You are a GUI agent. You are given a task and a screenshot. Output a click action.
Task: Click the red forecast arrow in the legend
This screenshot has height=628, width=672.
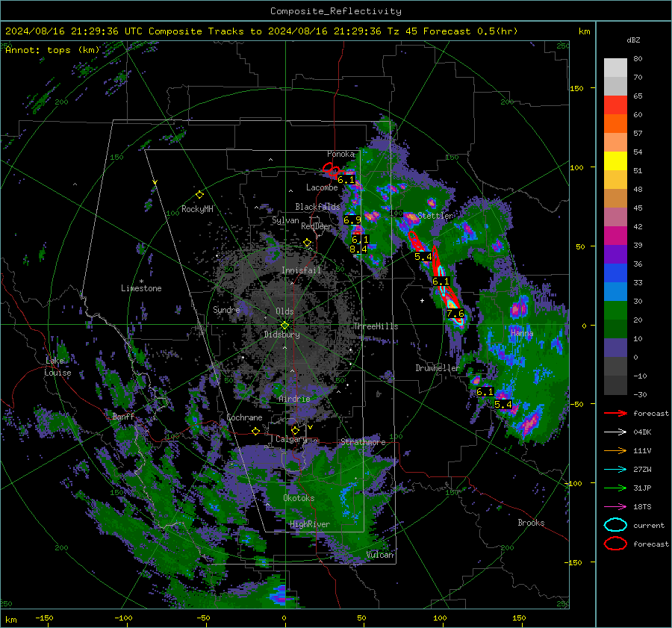615,413
